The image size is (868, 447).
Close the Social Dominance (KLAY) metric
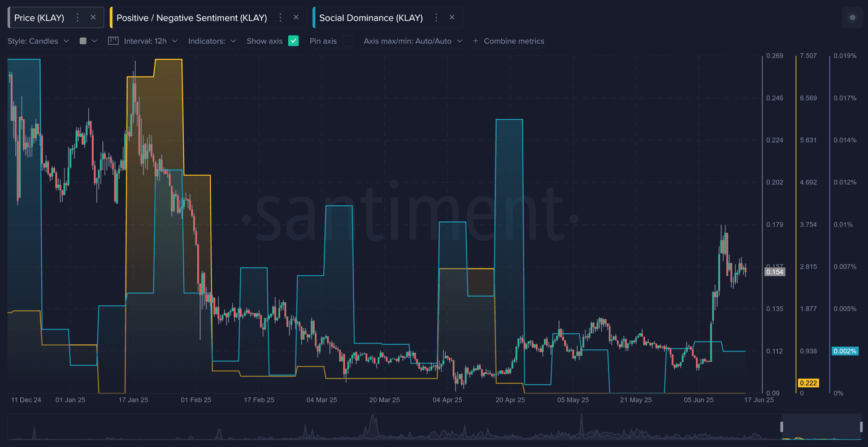452,18
